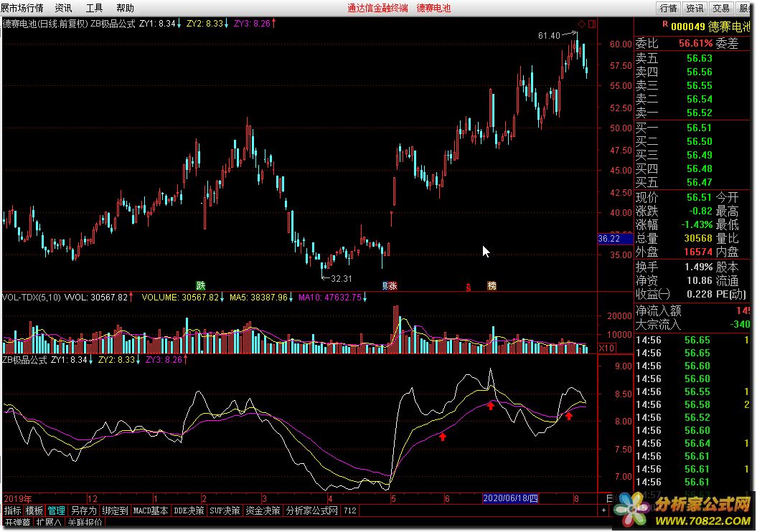
Task: Click the 行情 button at the top right
Action: (x=669, y=8)
